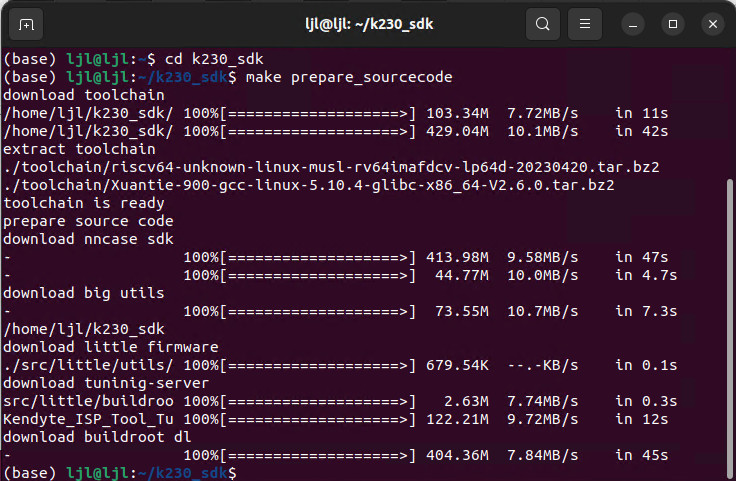Image resolution: width=736 pixels, height=481 pixels.
Task: Close the terminal window
Action: coord(713,24)
